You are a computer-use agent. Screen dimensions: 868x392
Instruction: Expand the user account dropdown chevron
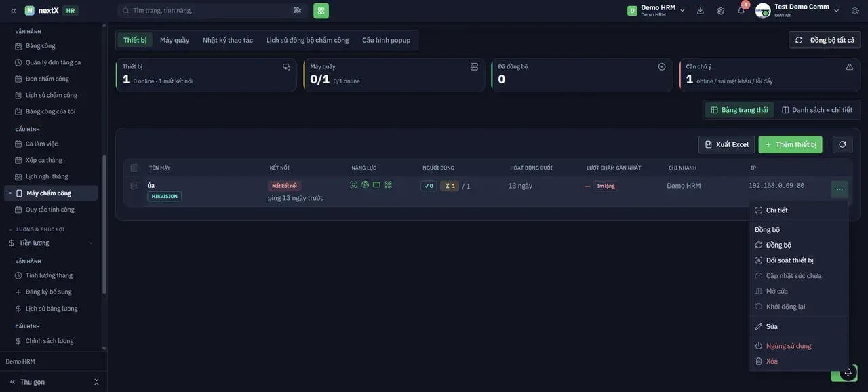coord(836,11)
